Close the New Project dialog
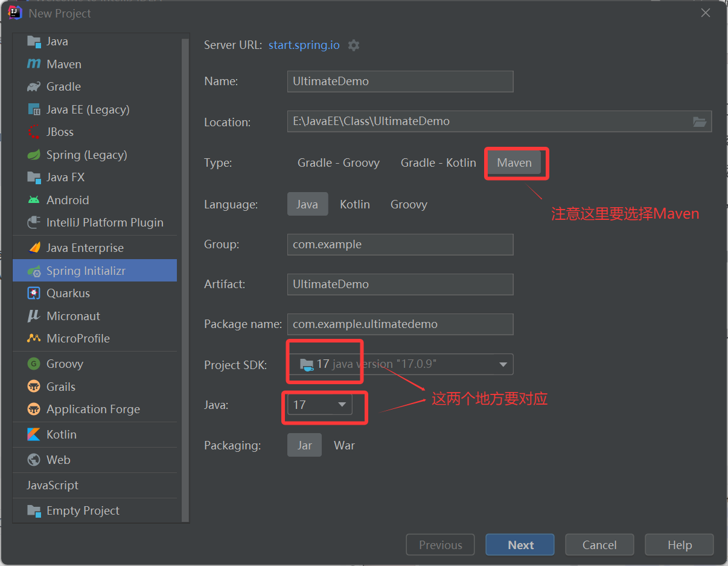The image size is (728, 566). [x=706, y=13]
